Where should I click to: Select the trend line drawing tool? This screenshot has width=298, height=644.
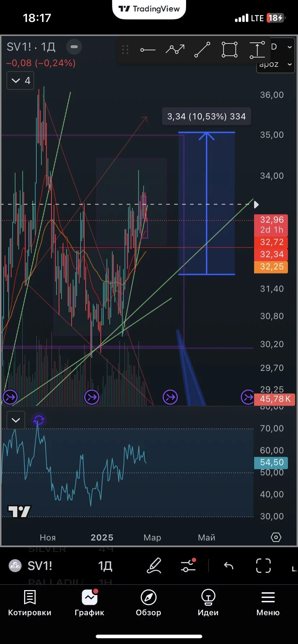coord(202,50)
